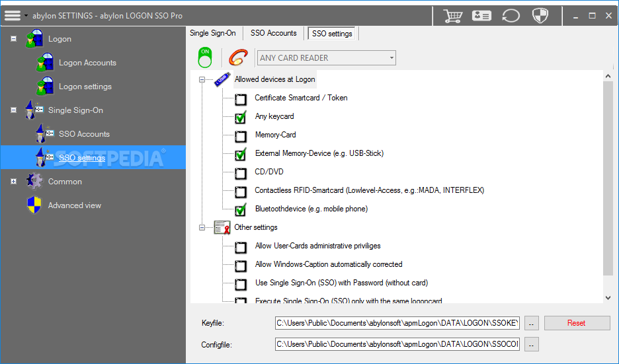This screenshot has height=364, width=619.
Task: Open Logon Accounts in the sidebar
Action: point(88,63)
